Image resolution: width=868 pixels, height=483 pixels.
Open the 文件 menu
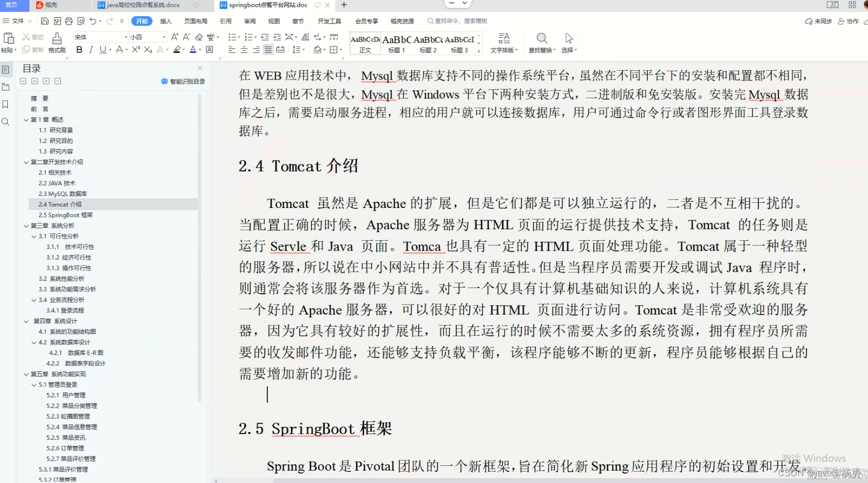17,21
